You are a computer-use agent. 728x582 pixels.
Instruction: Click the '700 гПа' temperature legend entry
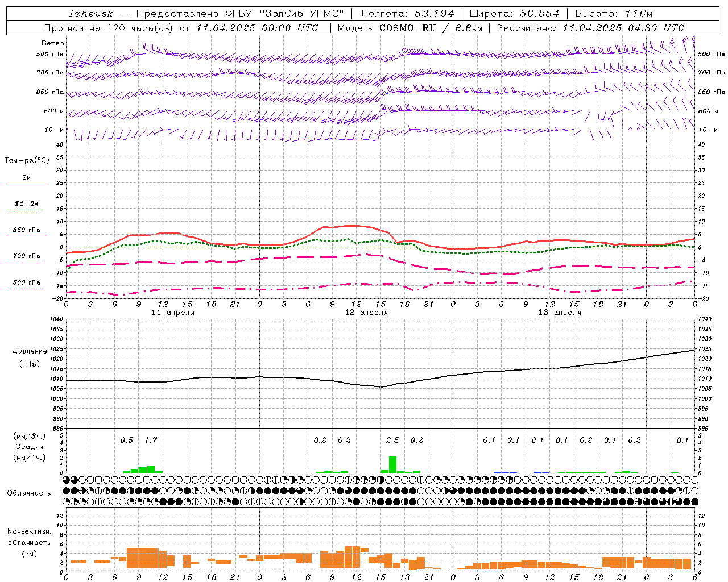click(x=26, y=256)
